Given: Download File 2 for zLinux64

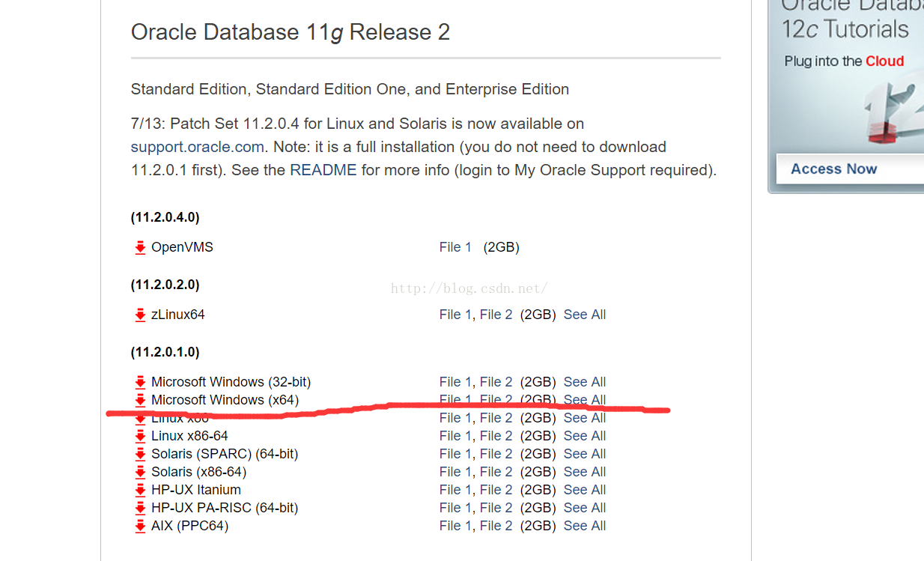Looking at the screenshot, I should 496,315.
